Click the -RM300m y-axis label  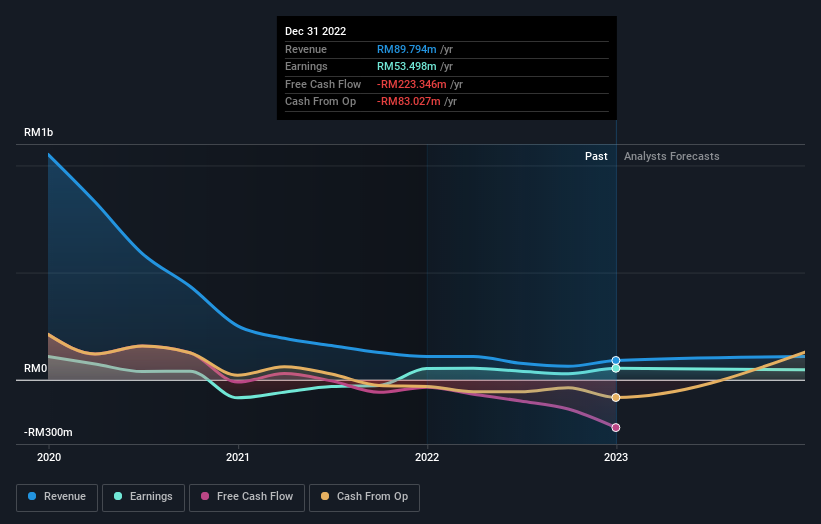48,432
